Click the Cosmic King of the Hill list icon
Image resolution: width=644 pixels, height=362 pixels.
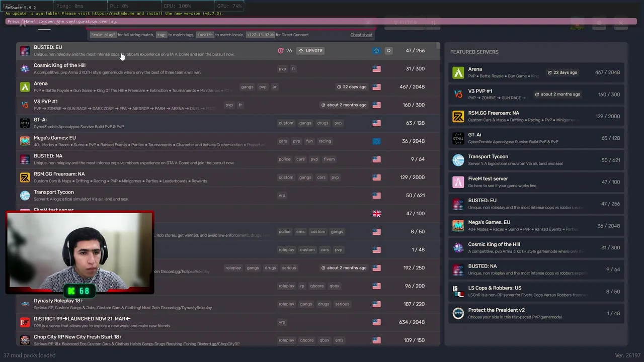coord(25,69)
